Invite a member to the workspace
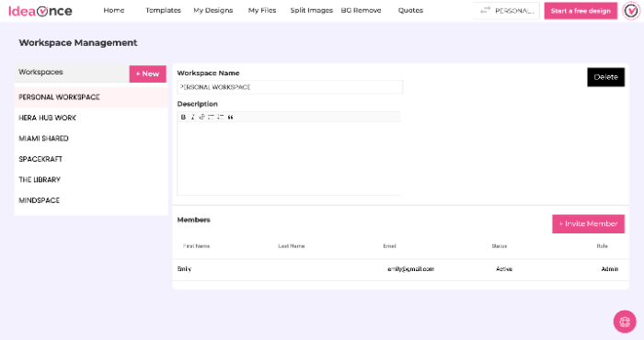 [x=588, y=224]
